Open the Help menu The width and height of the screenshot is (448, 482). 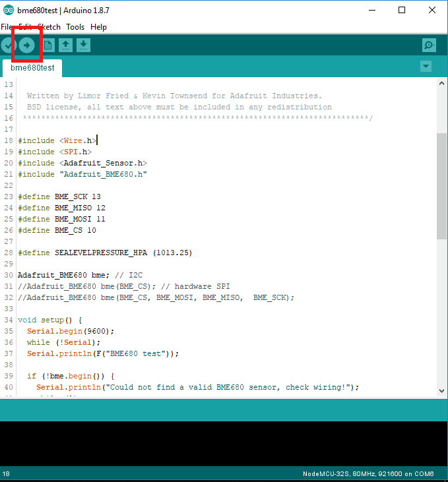[98, 27]
